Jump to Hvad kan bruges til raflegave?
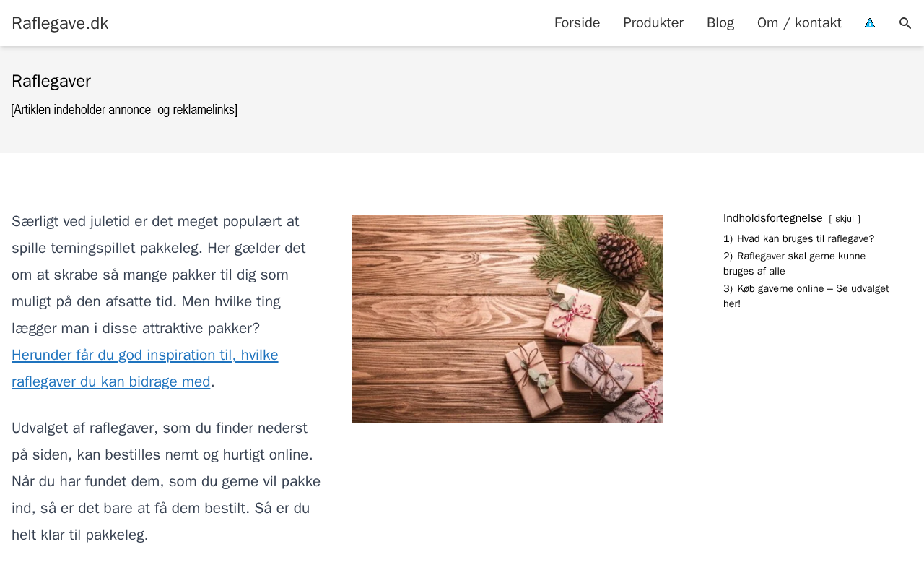 click(798, 239)
